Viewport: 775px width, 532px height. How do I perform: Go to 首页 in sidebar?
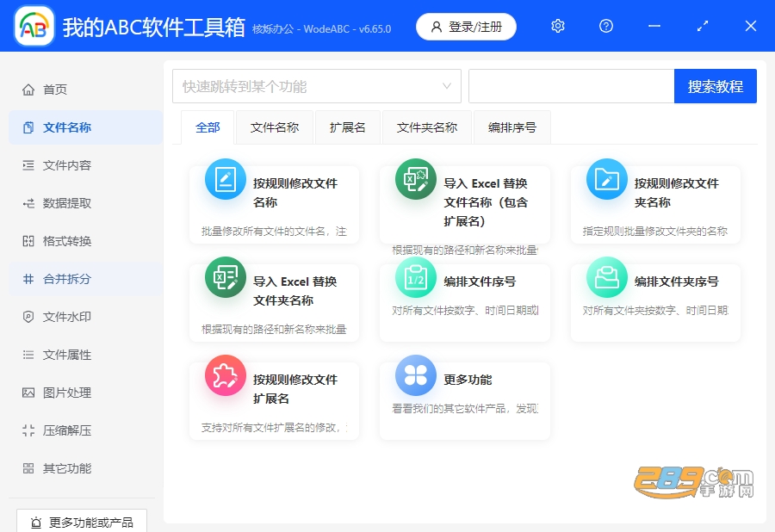tap(85, 90)
